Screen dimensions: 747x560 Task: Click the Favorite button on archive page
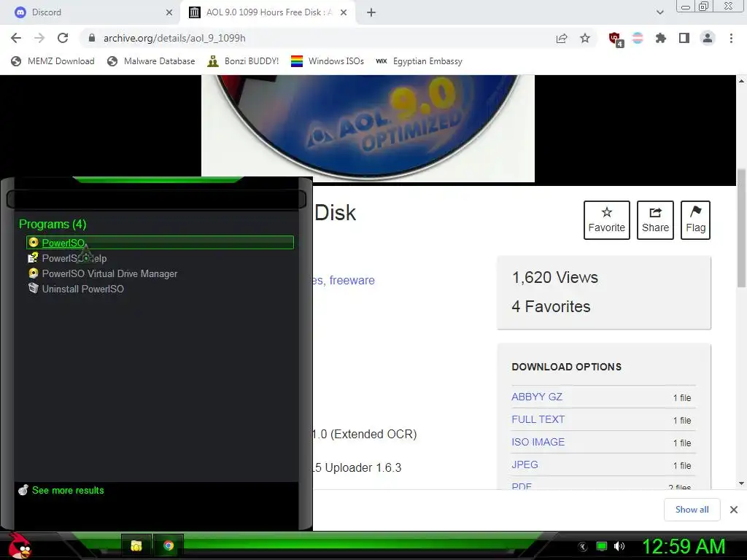click(606, 220)
